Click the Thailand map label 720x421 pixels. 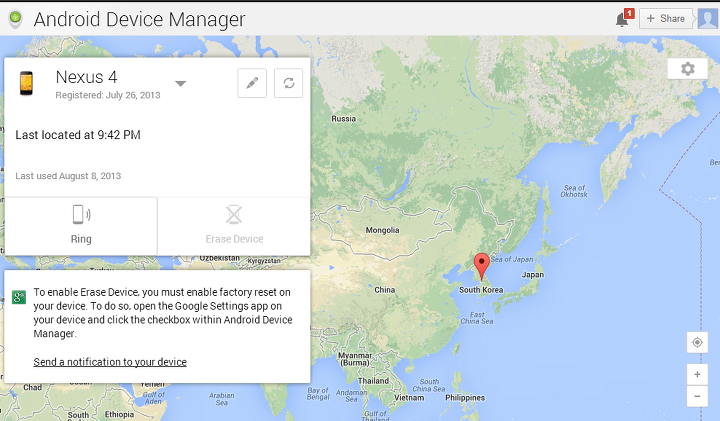tap(373, 381)
